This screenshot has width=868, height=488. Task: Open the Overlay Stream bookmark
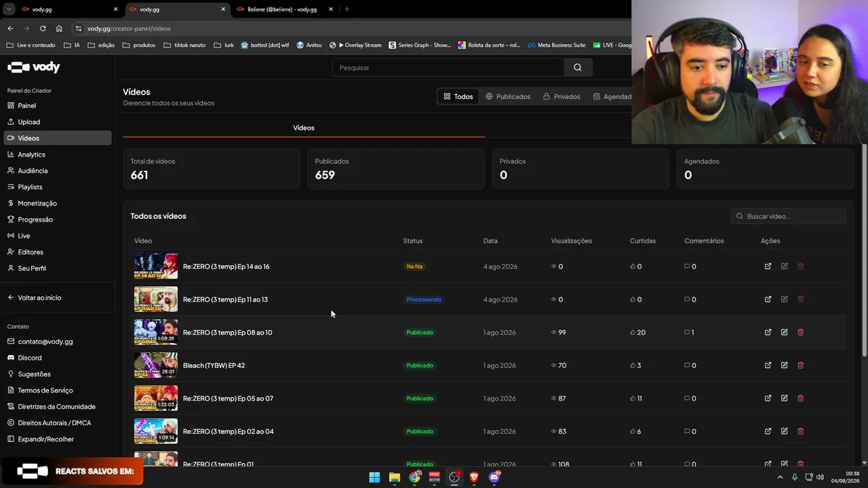[355, 45]
